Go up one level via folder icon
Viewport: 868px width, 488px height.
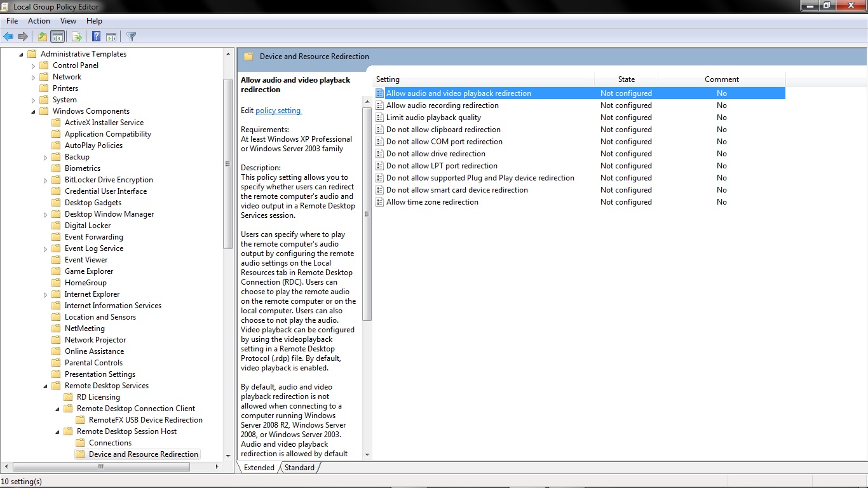pyautogui.click(x=43, y=37)
